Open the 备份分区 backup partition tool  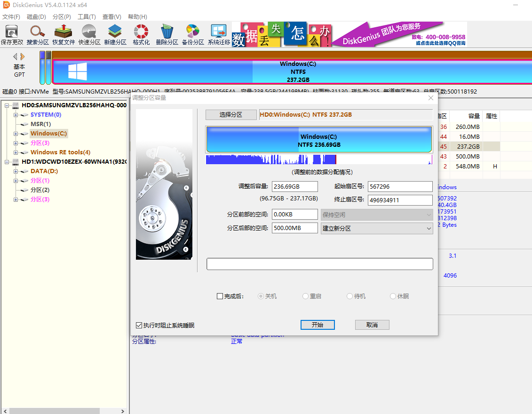coord(193,35)
